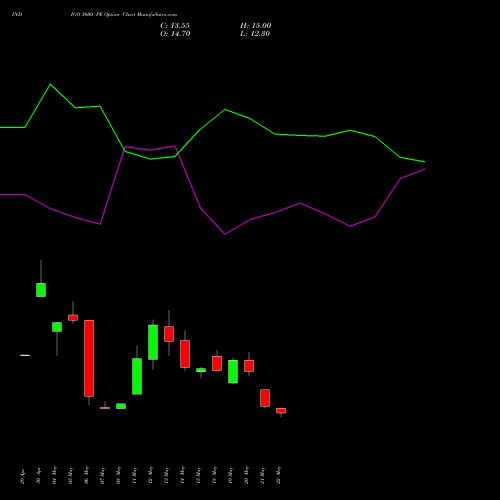Select the green candle for 12 May
Image resolution: width=500 pixels, height=500 pixels.
pyautogui.click(x=153, y=342)
